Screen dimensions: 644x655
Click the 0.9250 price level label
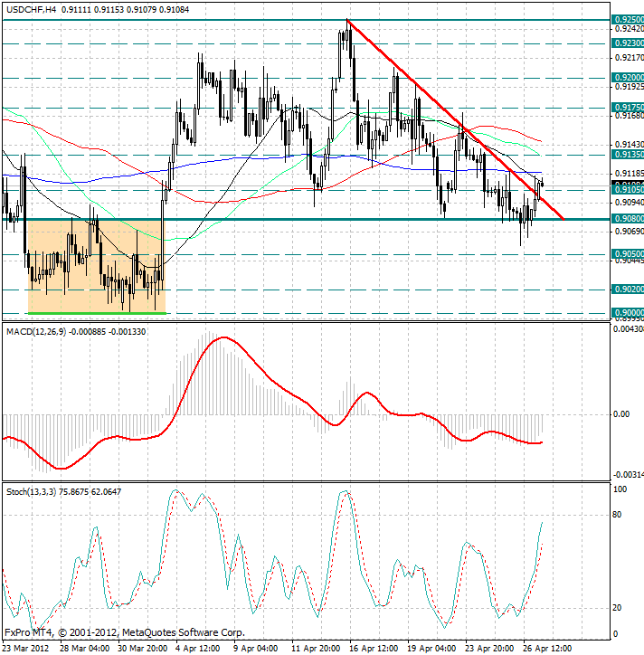tap(628, 20)
